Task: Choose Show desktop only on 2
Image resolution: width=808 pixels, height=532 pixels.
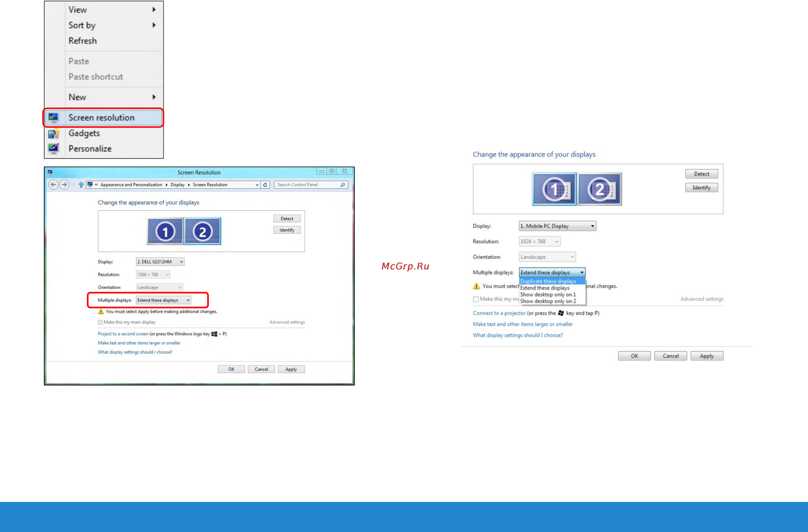Action: point(552,301)
